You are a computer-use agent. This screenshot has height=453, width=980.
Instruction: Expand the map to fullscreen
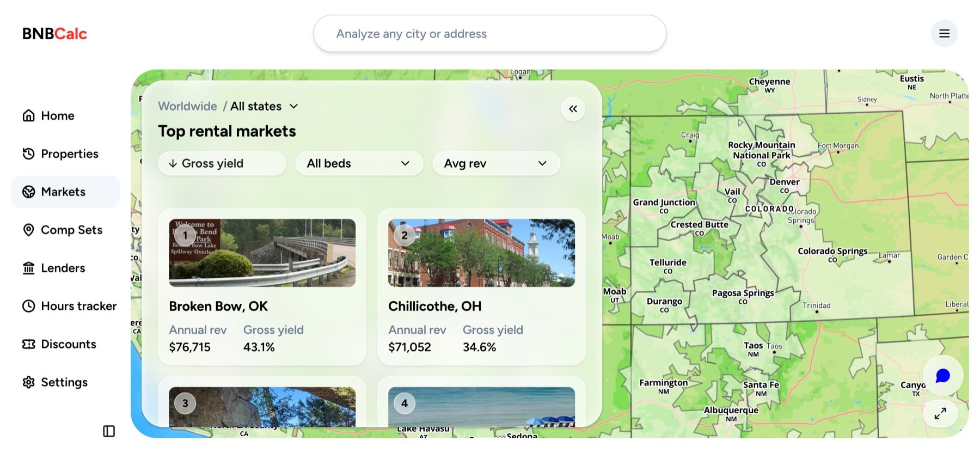click(940, 414)
